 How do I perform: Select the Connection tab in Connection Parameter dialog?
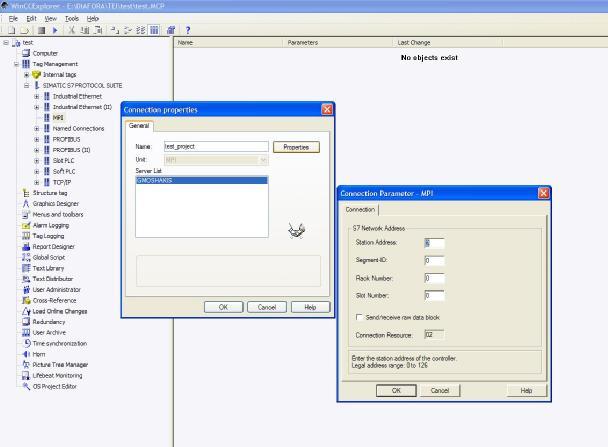pos(360,209)
